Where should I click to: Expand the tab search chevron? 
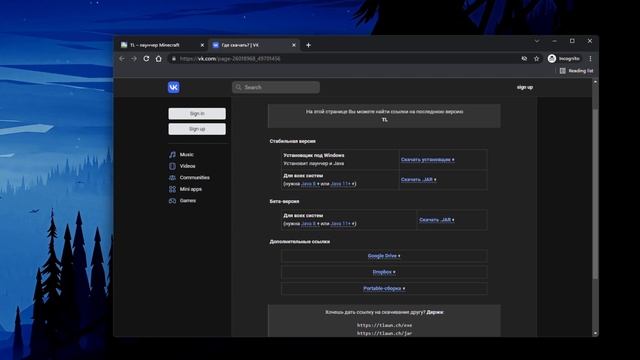537,41
